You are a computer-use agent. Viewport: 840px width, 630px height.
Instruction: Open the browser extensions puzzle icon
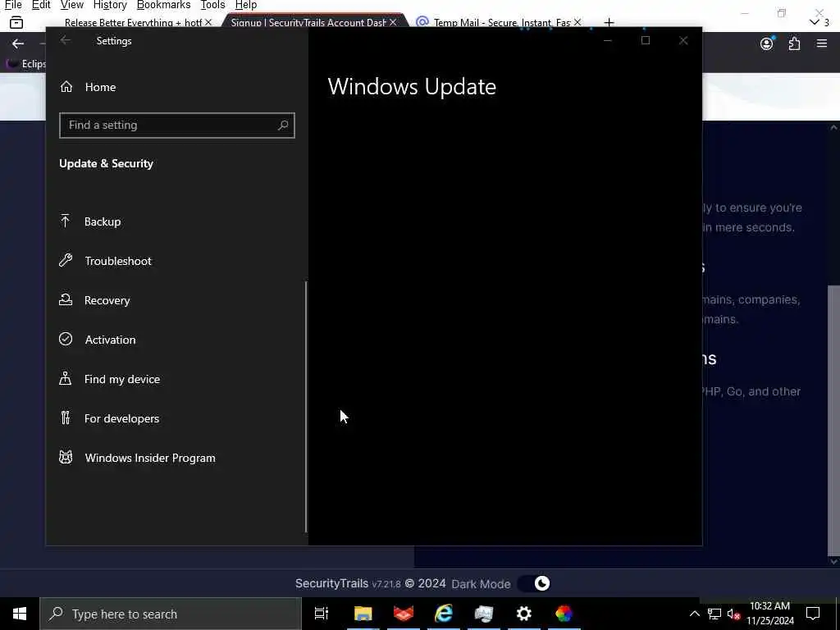pyautogui.click(x=794, y=44)
